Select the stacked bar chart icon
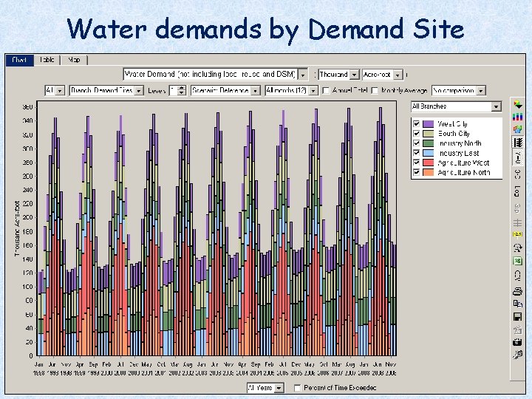Viewport: 532px width, 399px height. tap(517, 117)
